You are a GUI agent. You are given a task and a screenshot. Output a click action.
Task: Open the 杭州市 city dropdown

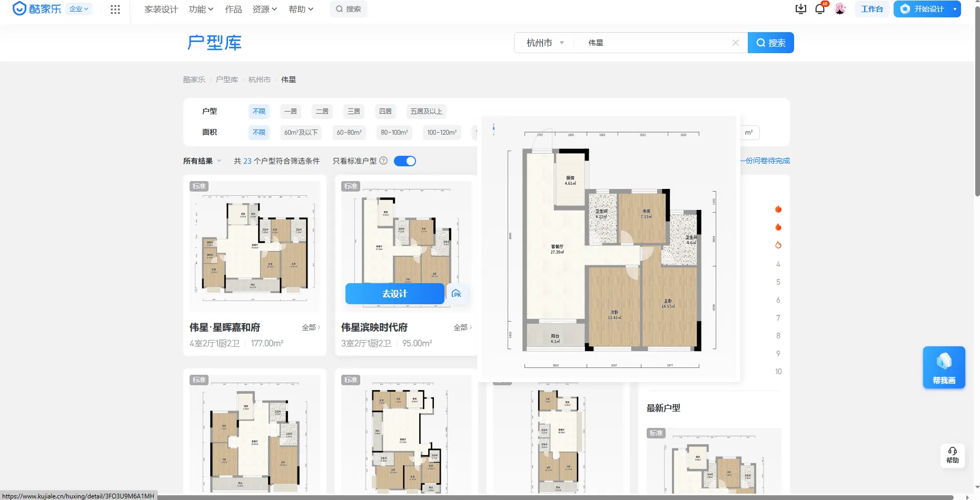[545, 43]
